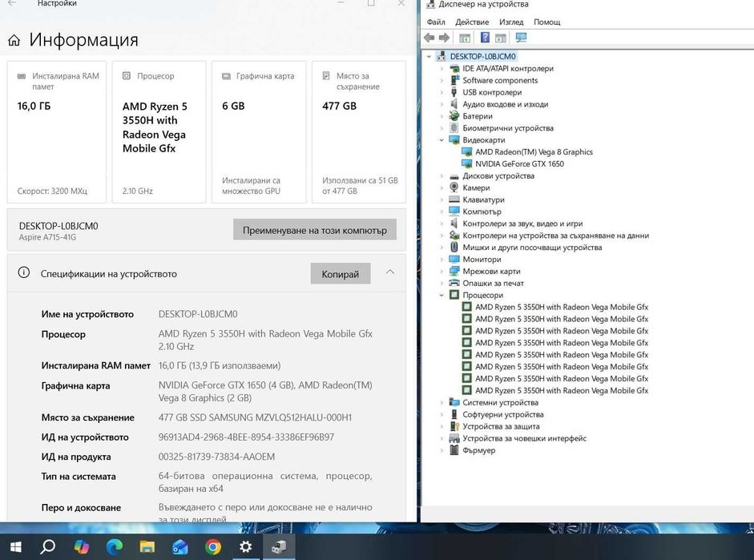Select Software components tree item
Image resolution: width=754 pixels, height=560 pixels.
pos(500,80)
